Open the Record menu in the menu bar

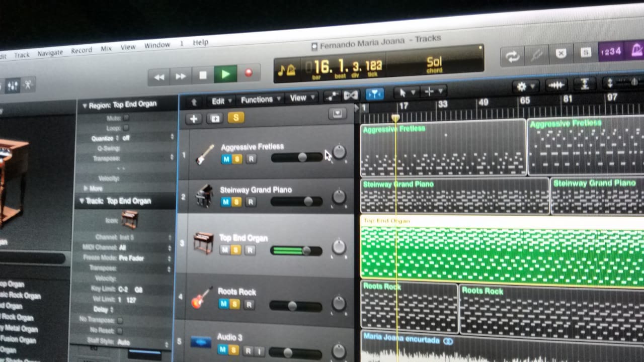point(82,50)
